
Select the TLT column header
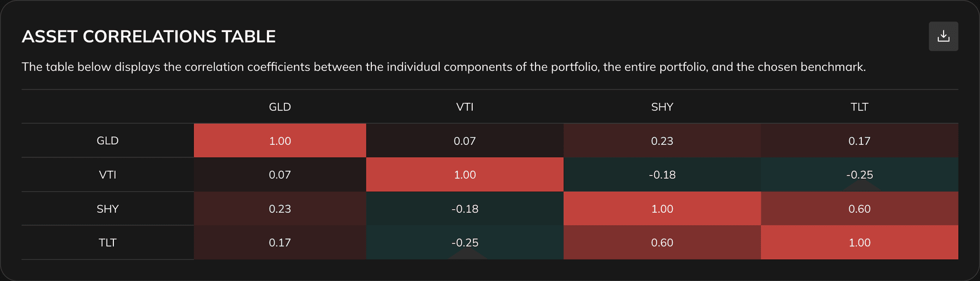click(859, 107)
